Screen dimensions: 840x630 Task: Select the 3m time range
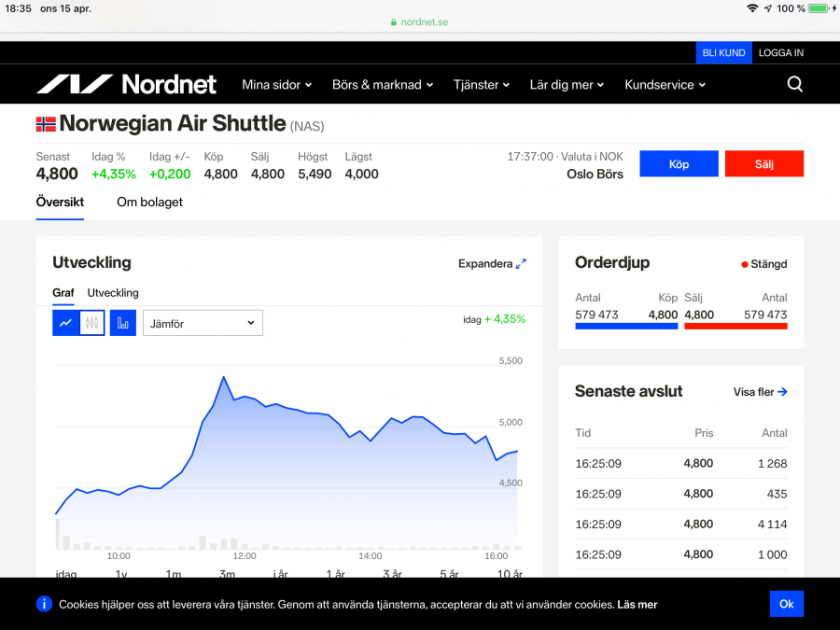click(227, 573)
